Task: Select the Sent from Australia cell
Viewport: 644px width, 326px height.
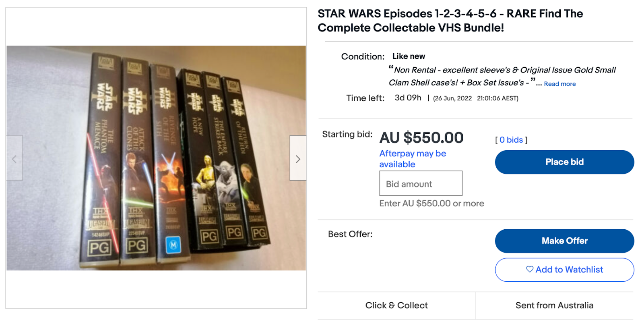Action: point(554,305)
